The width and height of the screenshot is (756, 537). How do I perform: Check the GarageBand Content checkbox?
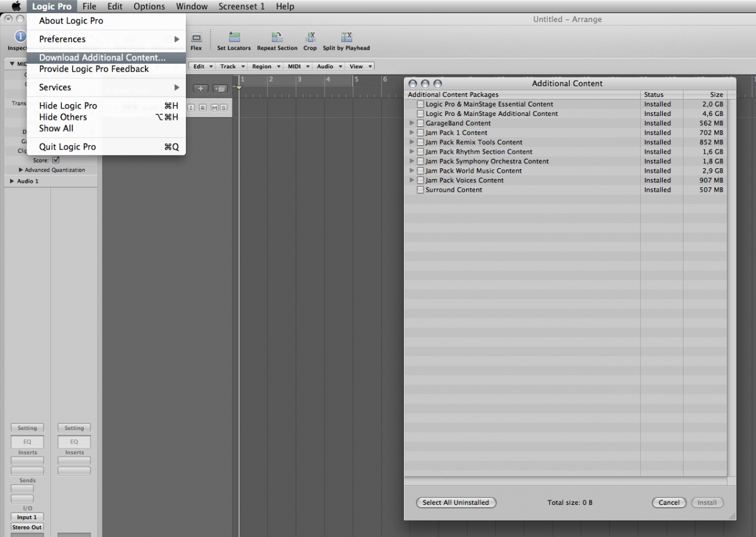coord(420,124)
